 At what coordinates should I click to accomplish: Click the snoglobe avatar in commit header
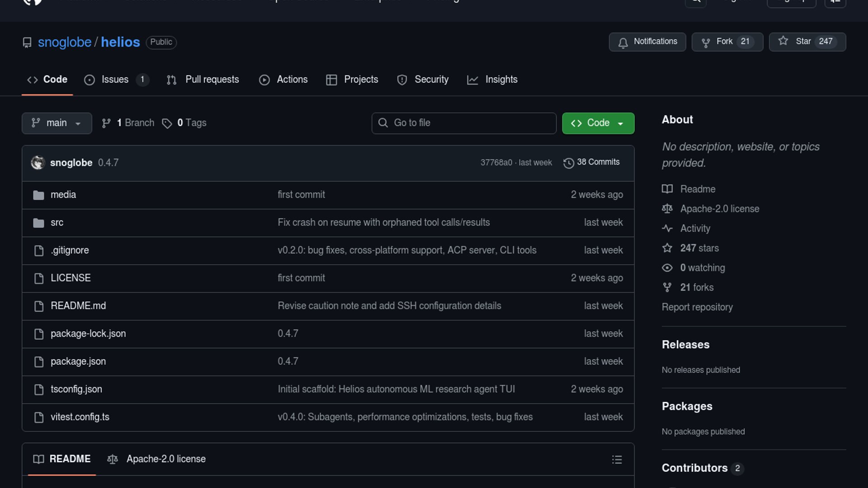pyautogui.click(x=38, y=163)
